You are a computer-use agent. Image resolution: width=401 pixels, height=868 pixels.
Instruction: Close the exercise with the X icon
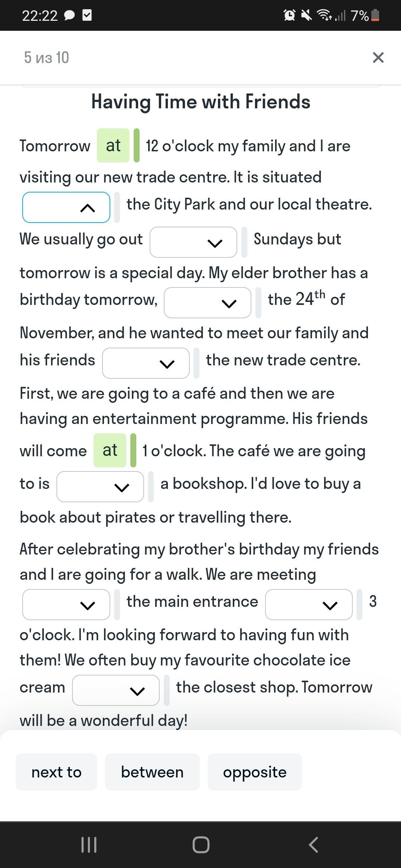[378, 57]
